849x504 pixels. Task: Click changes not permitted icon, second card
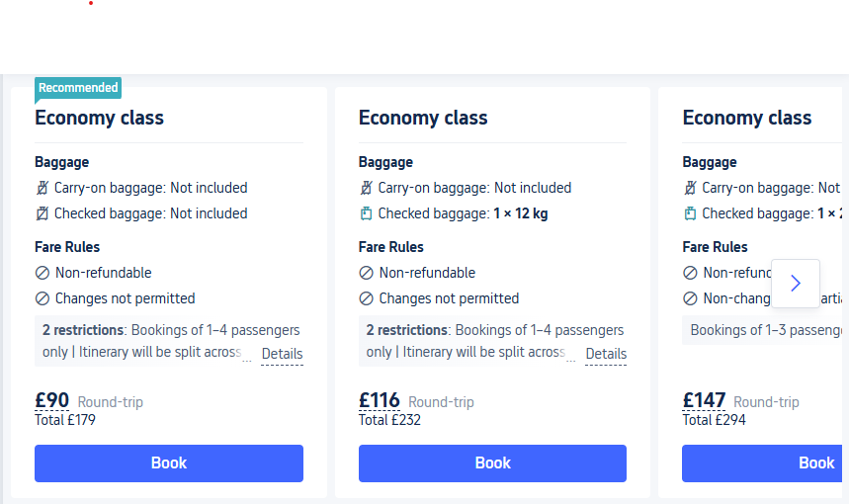click(366, 298)
